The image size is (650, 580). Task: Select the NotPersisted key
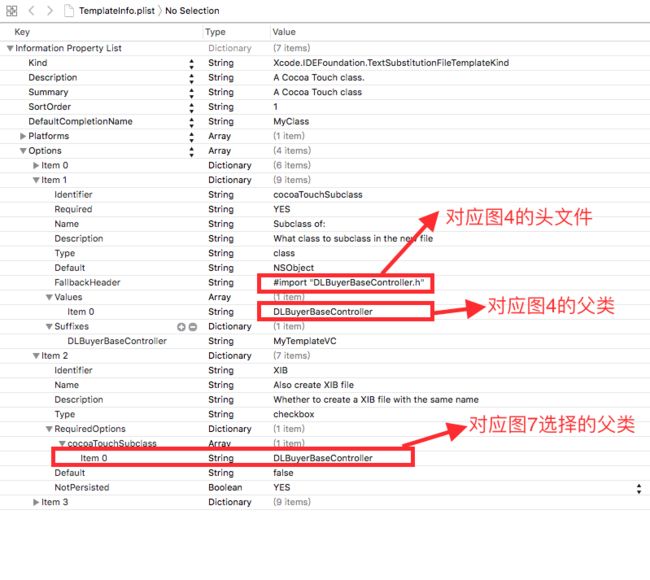[82, 488]
